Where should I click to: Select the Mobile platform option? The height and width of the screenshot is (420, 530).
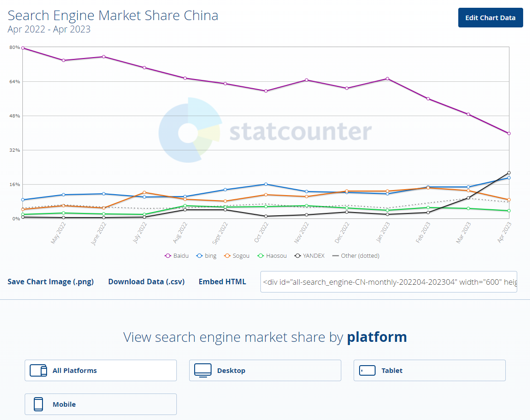[101, 404]
